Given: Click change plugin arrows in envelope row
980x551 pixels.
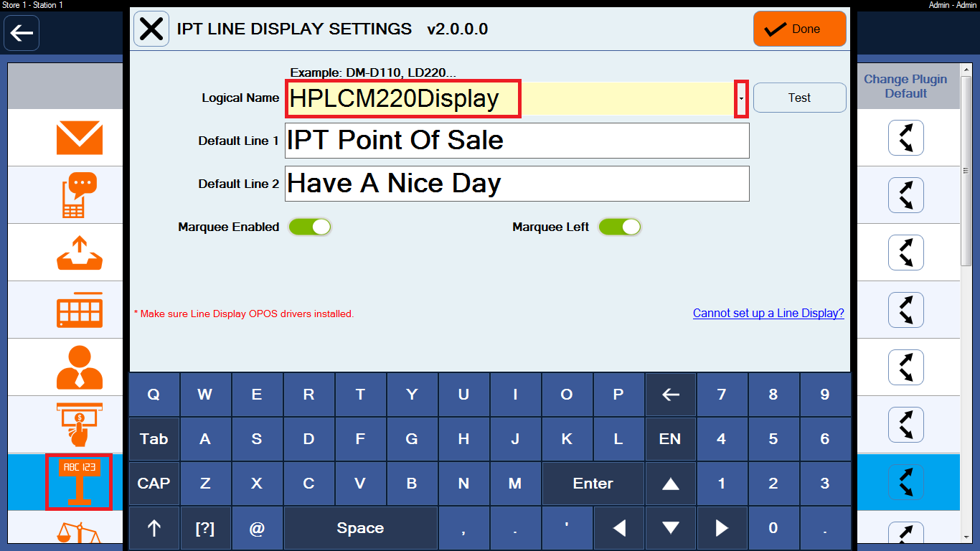Looking at the screenshot, I should (906, 138).
